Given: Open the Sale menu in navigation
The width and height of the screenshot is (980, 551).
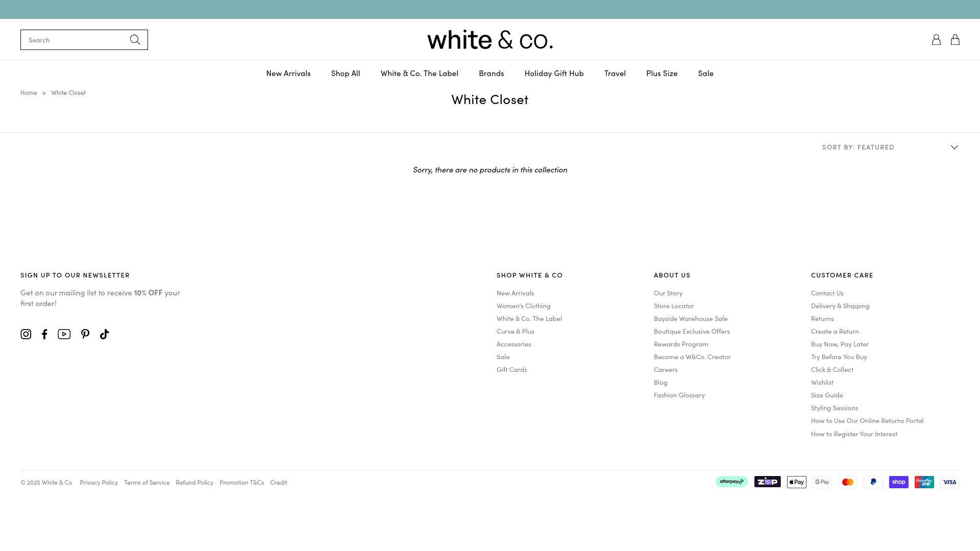Looking at the screenshot, I should (x=706, y=73).
